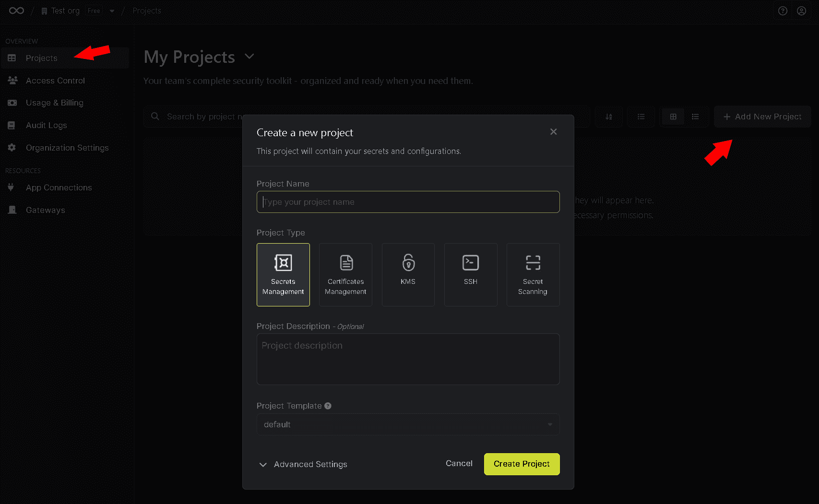
Task: Focus the Project Name input field
Action: [408, 202]
